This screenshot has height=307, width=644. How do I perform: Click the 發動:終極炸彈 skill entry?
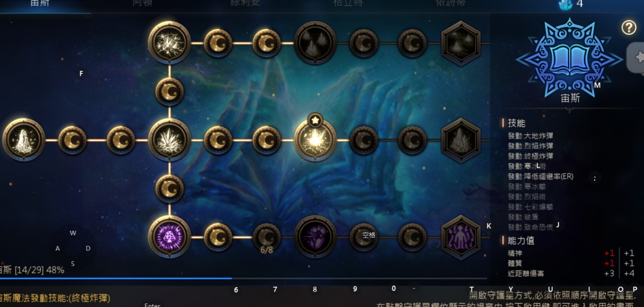[530, 156]
